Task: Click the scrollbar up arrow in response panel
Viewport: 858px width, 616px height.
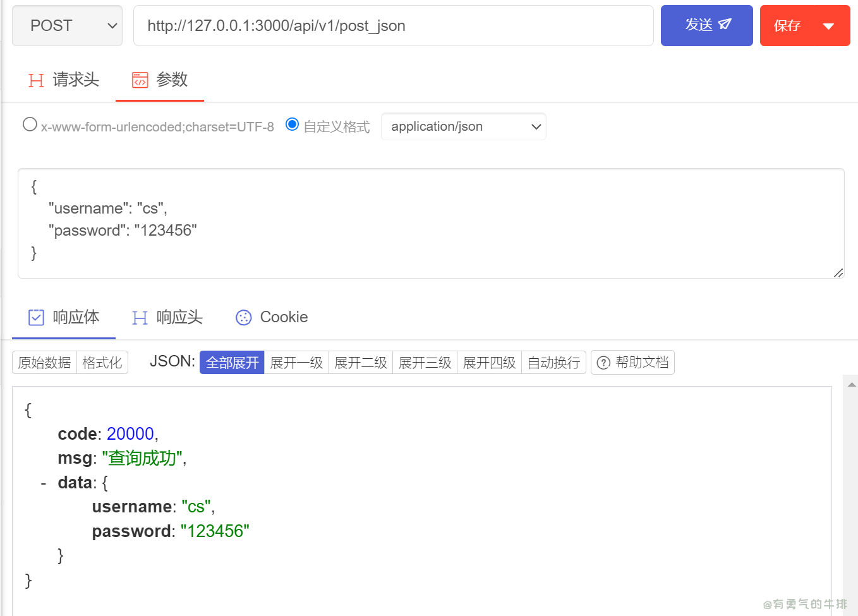Action: tap(851, 384)
